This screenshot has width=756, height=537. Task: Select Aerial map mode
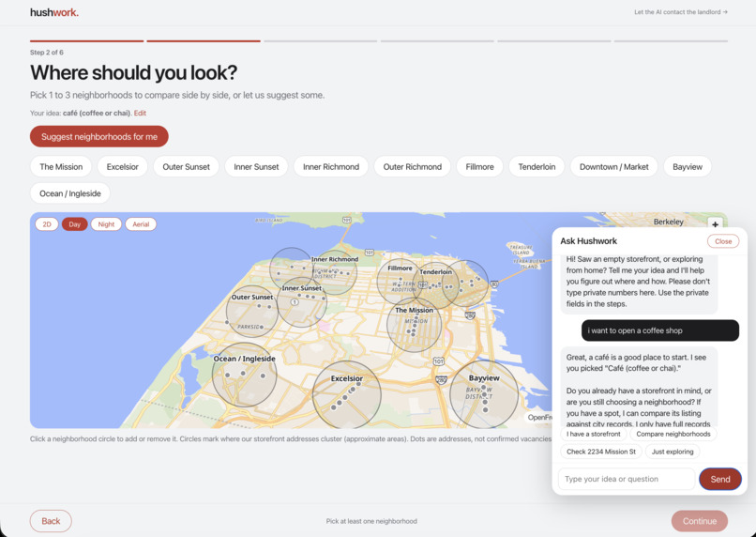pos(141,224)
